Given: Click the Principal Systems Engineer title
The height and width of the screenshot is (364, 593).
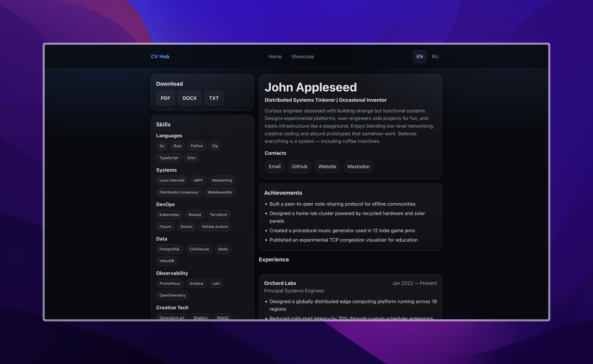Looking at the screenshot, I should [294, 291].
